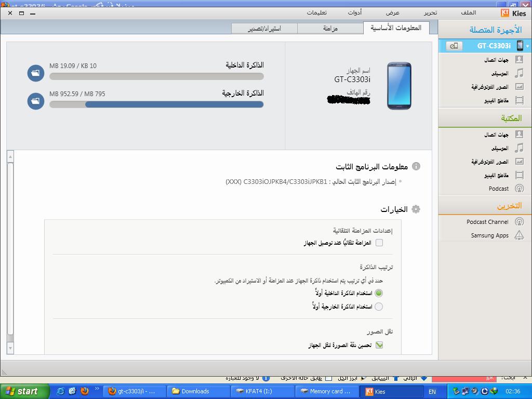Toggle optimize image resolution checkbox

click(379, 345)
